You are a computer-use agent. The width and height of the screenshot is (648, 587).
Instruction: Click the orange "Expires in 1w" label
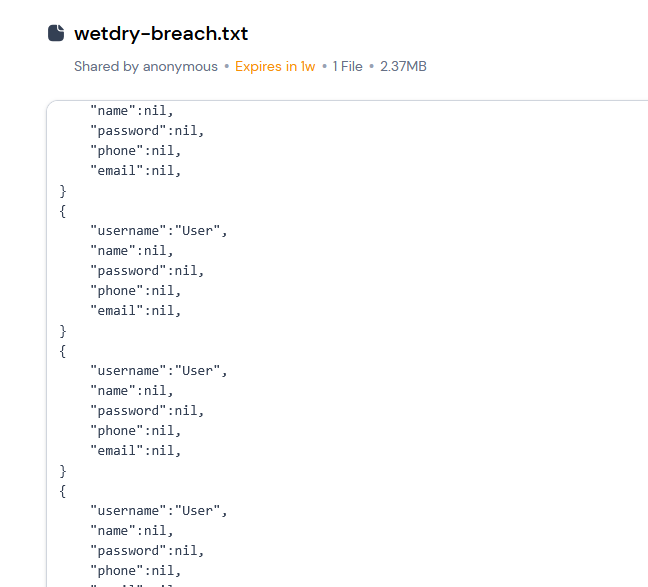(275, 67)
